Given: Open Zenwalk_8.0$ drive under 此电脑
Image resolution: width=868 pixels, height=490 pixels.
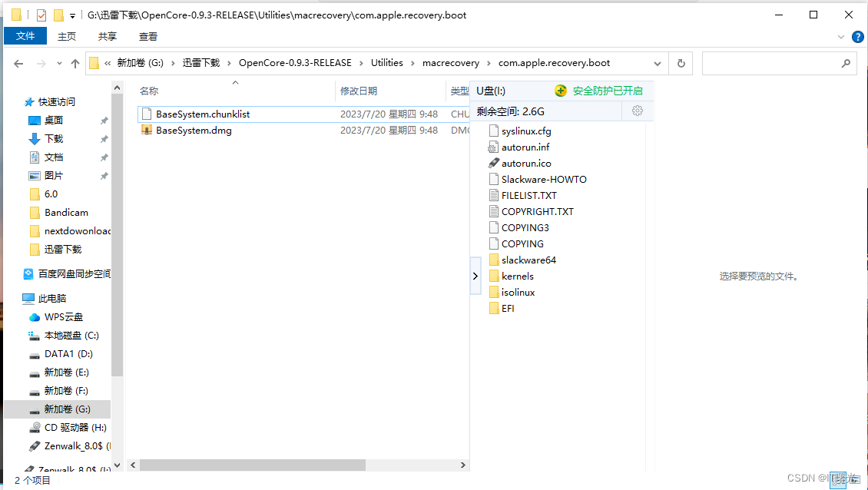Looking at the screenshot, I should 77,445.
